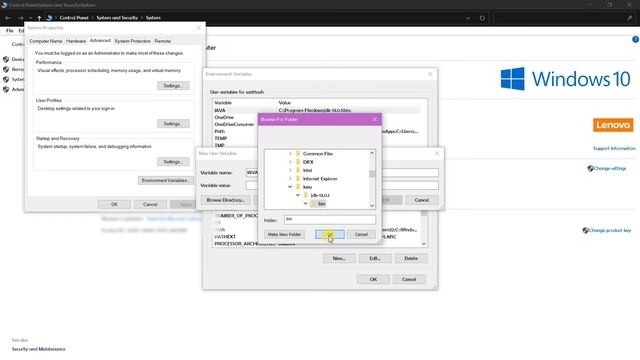Image resolution: width=640 pixels, height=360 pixels.
Task: Select Common Files folder icon in tree
Action: (x=298, y=153)
